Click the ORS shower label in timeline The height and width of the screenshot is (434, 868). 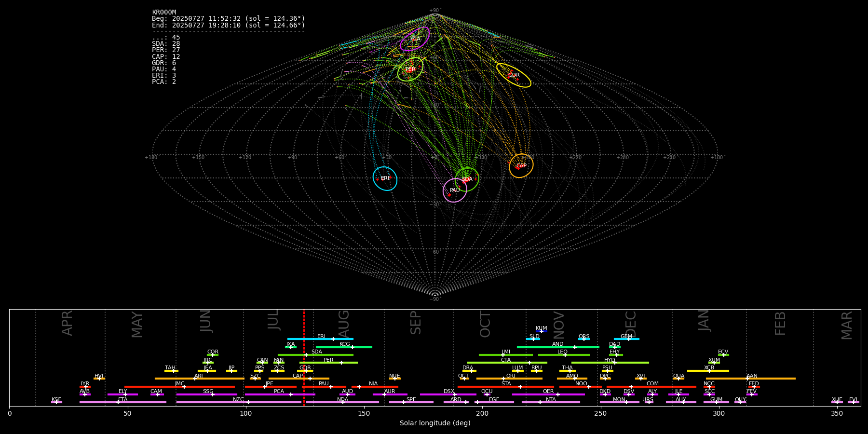pyautogui.click(x=584, y=337)
